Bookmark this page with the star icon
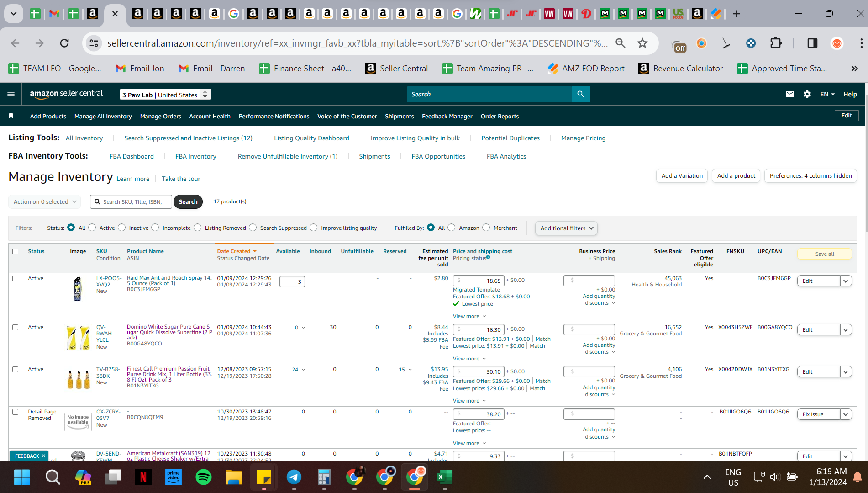 point(642,43)
